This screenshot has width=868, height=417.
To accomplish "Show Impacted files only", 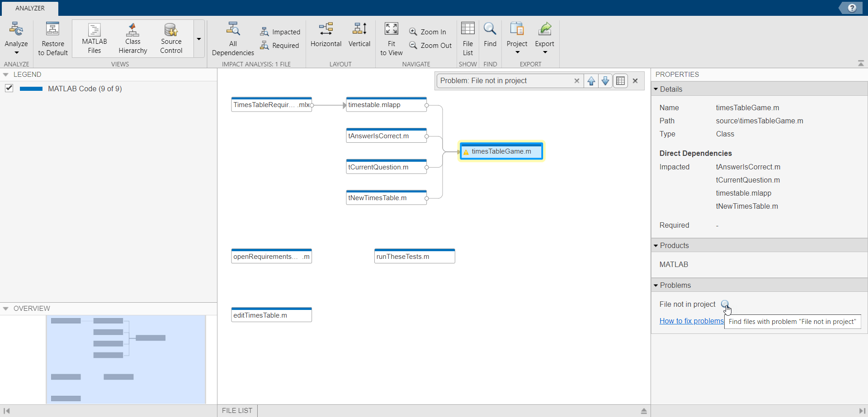I will coord(280,32).
